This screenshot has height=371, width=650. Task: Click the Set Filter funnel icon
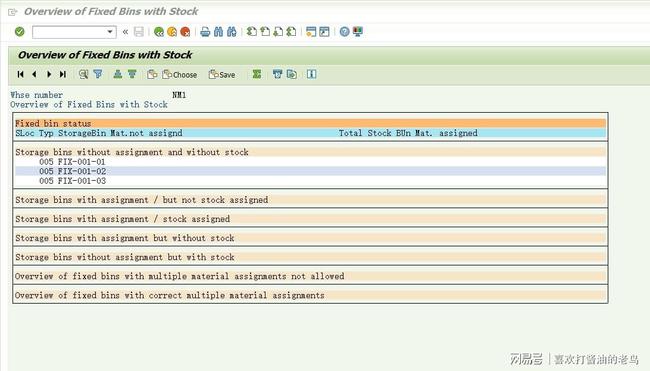point(98,74)
